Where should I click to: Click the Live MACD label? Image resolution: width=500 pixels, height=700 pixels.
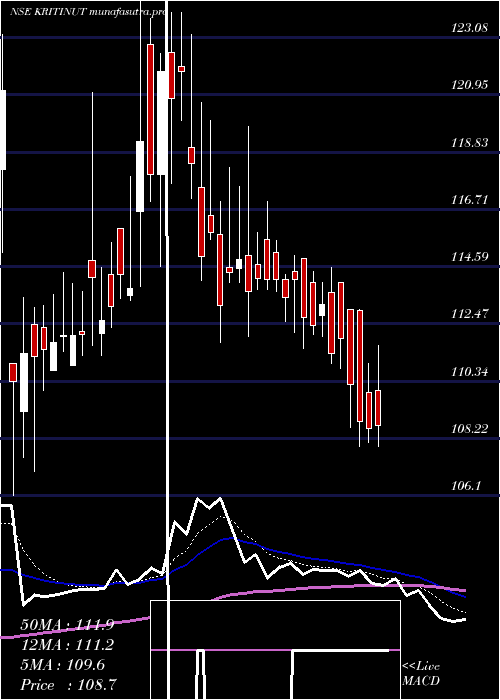(x=421, y=674)
